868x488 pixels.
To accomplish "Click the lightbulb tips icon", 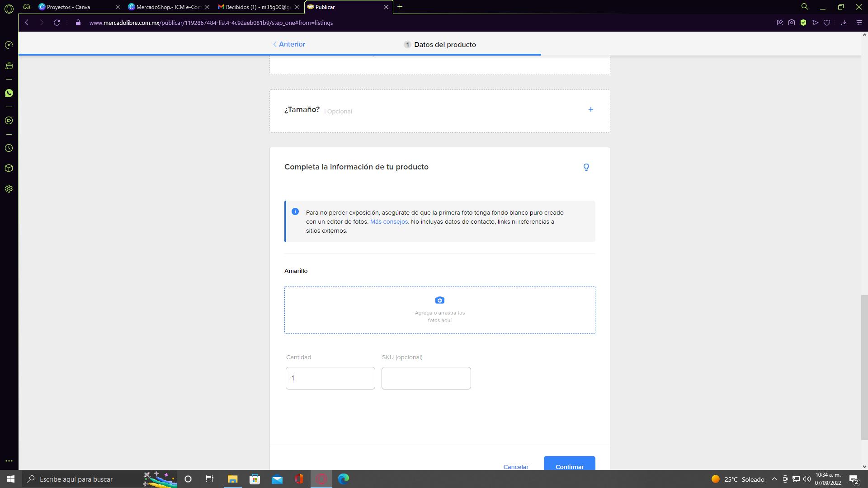I will (586, 167).
